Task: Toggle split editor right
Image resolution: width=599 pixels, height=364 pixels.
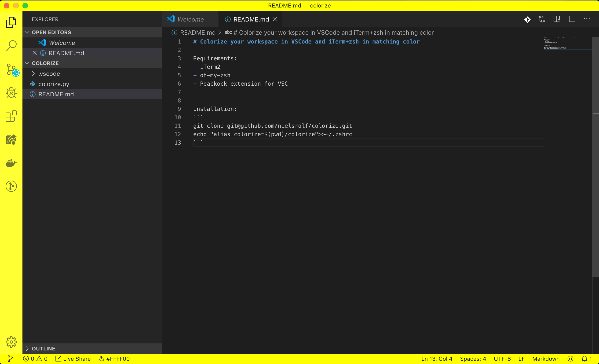Action: pyautogui.click(x=572, y=19)
